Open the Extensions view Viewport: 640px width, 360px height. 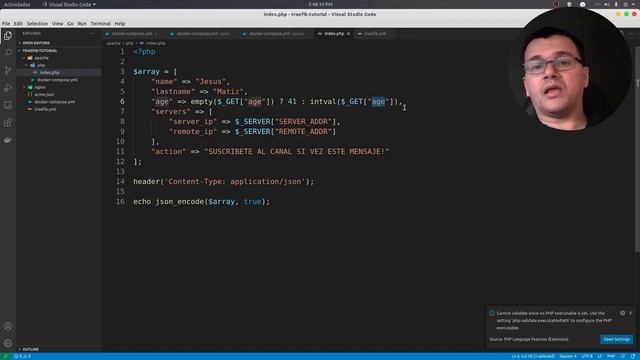point(8,122)
